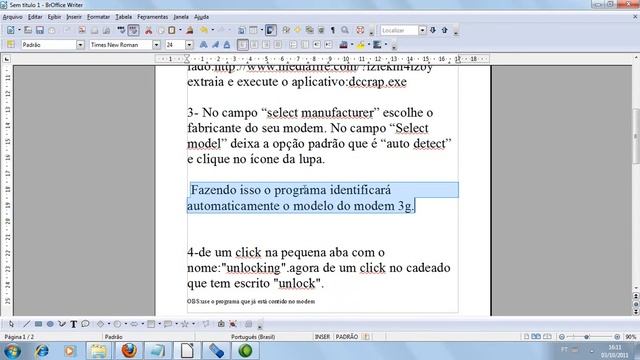The image size is (640, 360).
Task: Click the Cut scissors icon
Action: coord(149,30)
